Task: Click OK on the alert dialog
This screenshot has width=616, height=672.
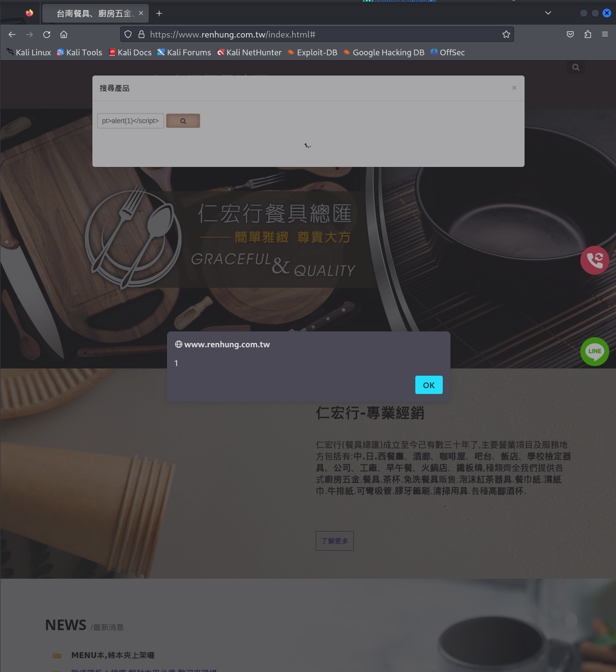Action: tap(429, 385)
